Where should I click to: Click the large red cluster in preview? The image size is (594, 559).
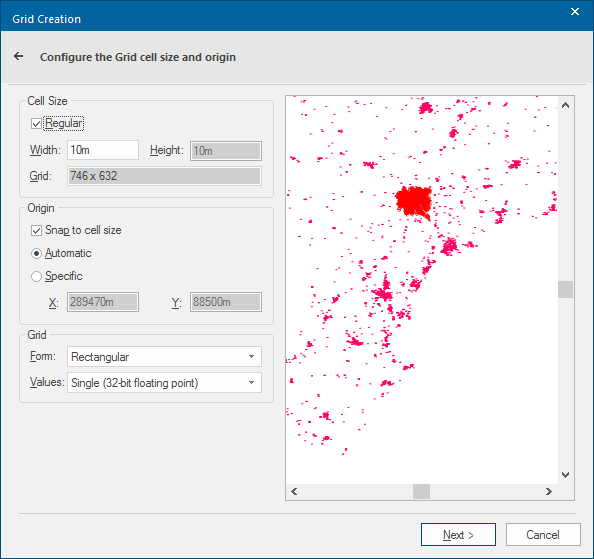(x=413, y=202)
